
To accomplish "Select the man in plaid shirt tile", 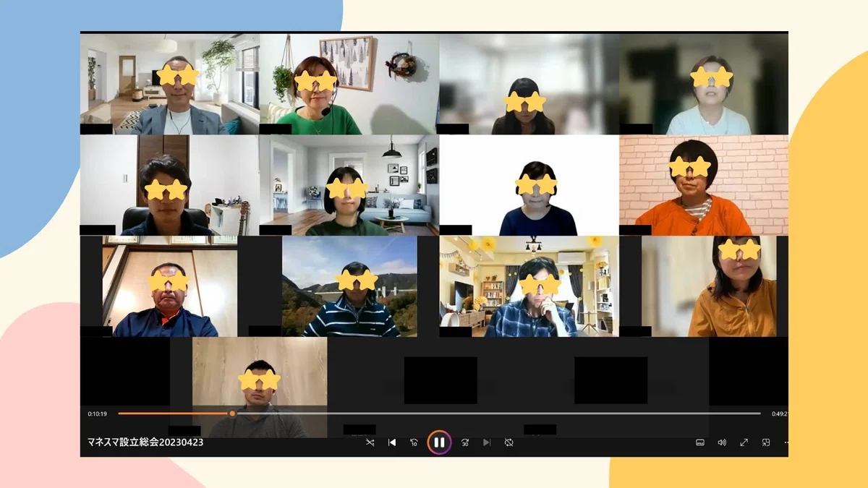I will 529,286.
